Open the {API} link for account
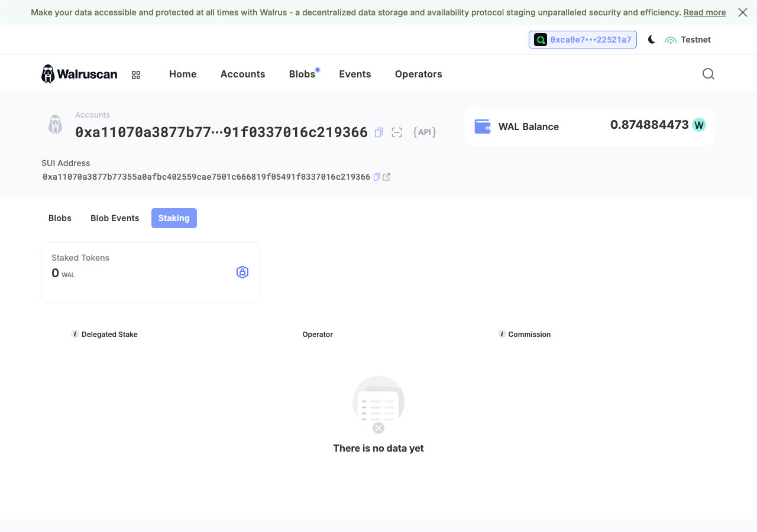The height and width of the screenshot is (532, 757). point(425,132)
